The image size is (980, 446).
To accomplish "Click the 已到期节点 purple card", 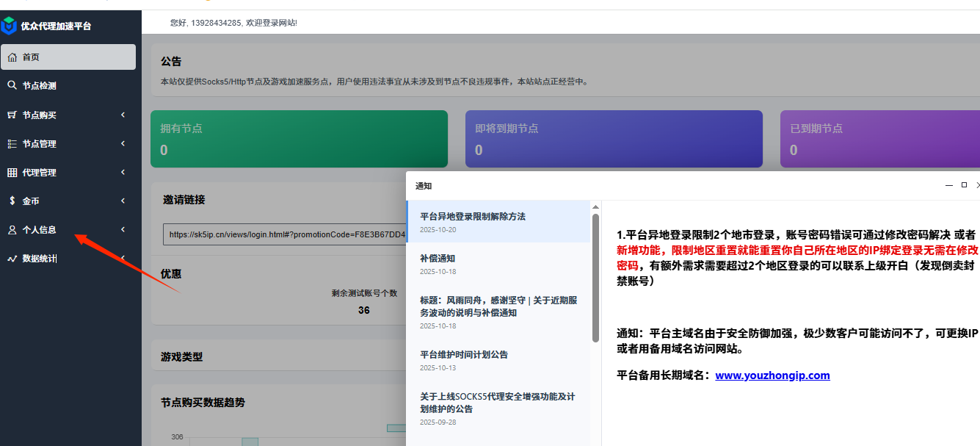I will (880, 139).
